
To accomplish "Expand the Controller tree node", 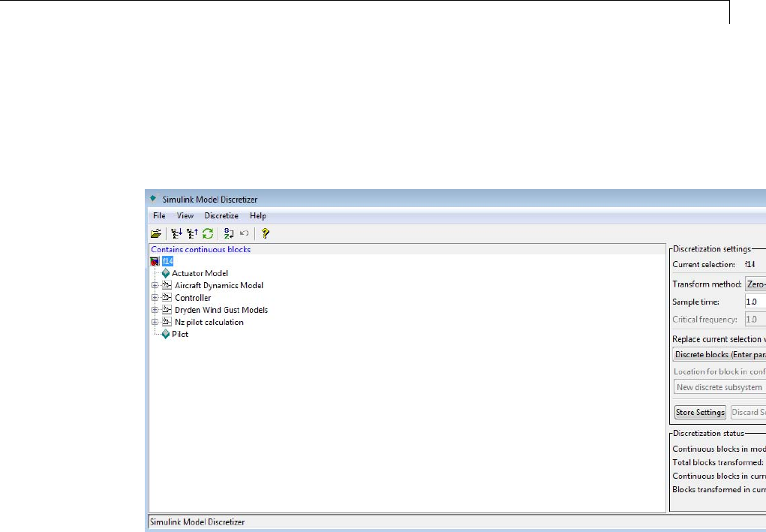I will pos(155,297).
